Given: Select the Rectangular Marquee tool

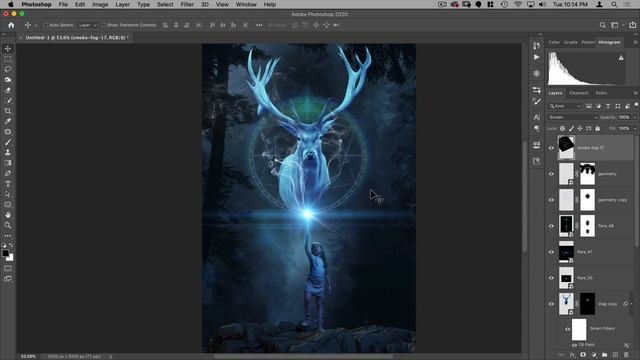Looking at the screenshot, I should (8, 59).
